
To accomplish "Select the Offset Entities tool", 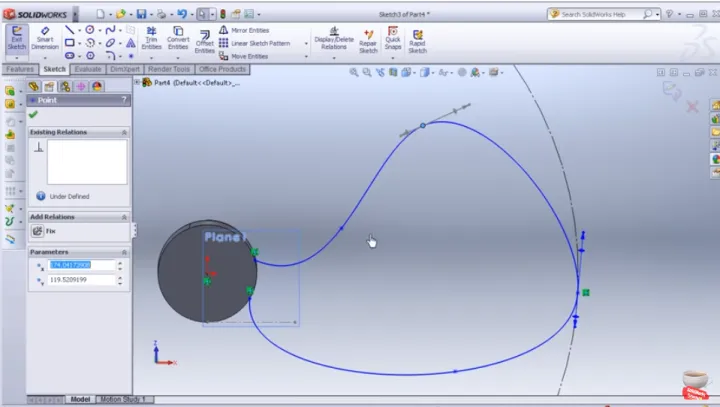I will [205, 38].
